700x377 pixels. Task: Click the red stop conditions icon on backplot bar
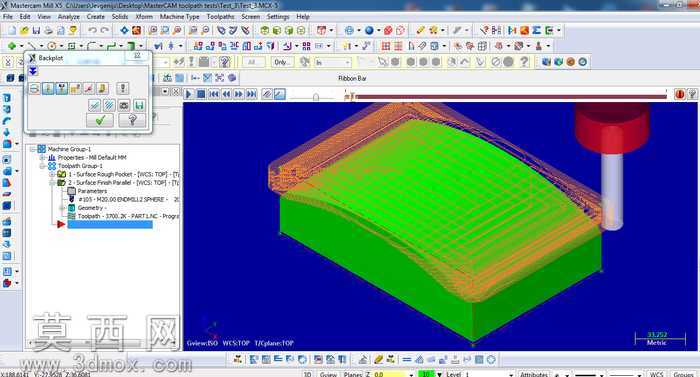(680, 94)
